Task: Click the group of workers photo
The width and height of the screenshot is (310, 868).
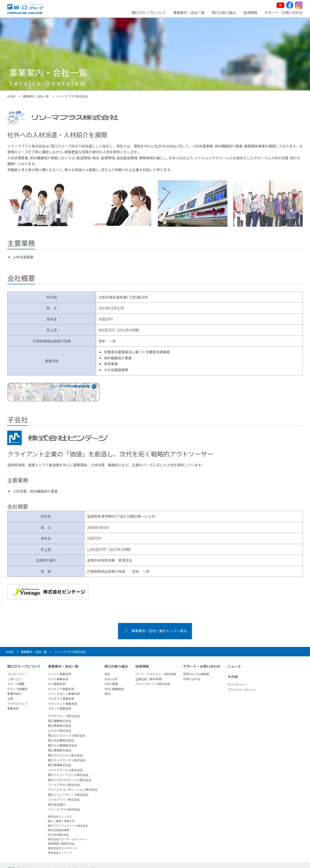Action: point(268,203)
